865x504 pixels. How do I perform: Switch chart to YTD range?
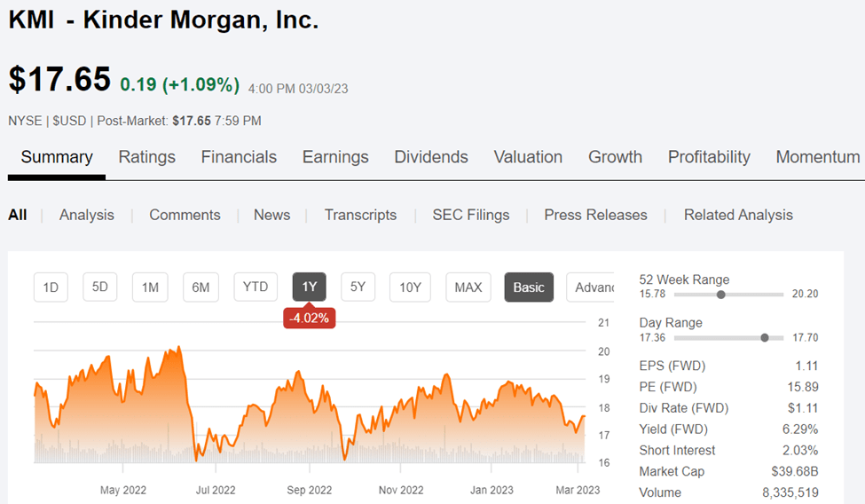[x=256, y=287]
